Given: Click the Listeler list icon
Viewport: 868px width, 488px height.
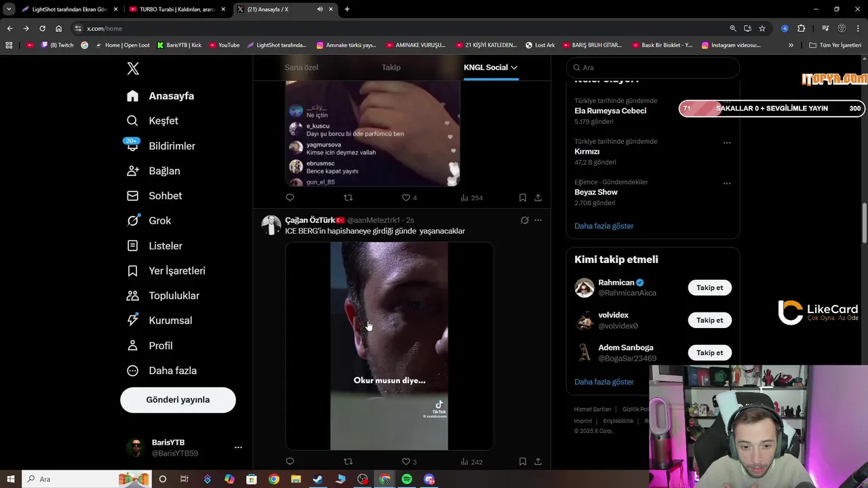Looking at the screenshot, I should pos(133,245).
